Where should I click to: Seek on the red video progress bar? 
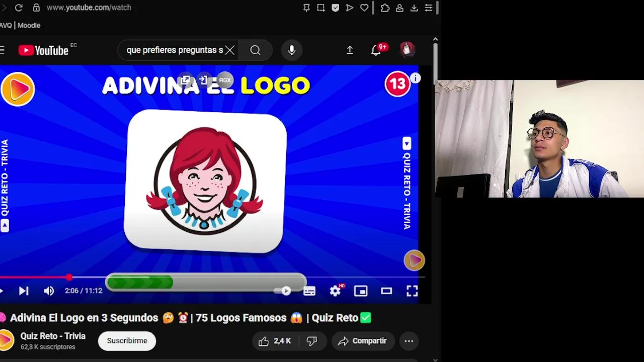coord(34,277)
